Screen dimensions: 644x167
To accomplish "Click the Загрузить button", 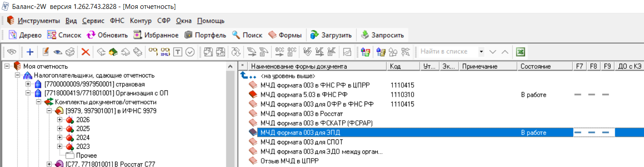I will pos(331,35).
